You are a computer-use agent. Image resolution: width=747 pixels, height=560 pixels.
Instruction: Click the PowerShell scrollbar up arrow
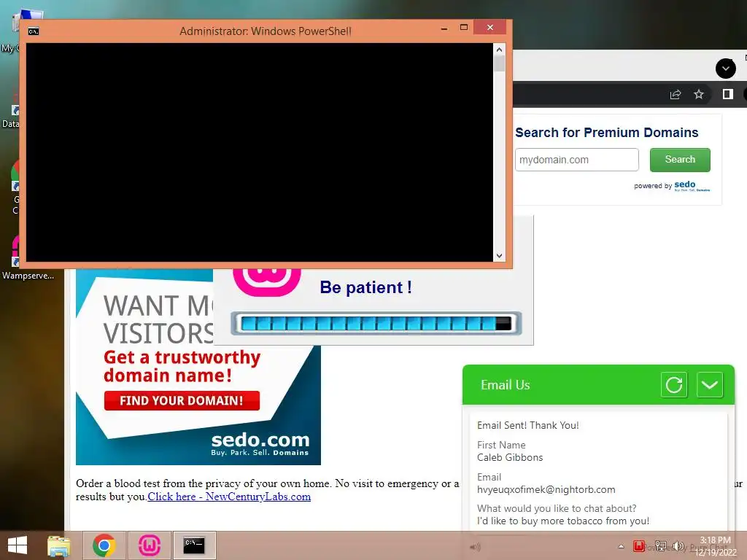499,50
